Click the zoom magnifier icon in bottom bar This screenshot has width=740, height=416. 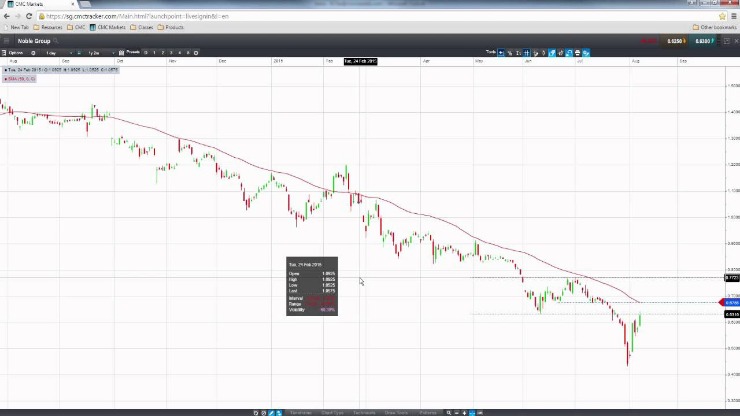tap(449, 412)
